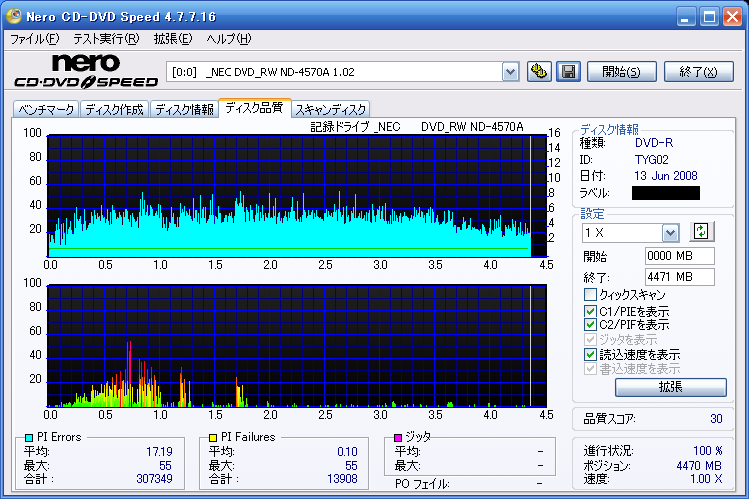Toggle the C2/PIFを表示 checkbox
This screenshot has height=499, width=749.
[590, 325]
